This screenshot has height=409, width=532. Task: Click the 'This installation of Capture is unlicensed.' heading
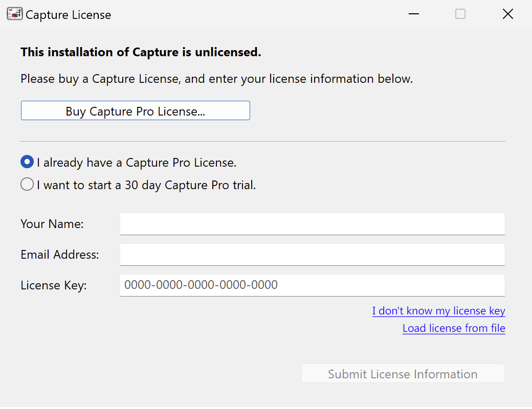(141, 52)
